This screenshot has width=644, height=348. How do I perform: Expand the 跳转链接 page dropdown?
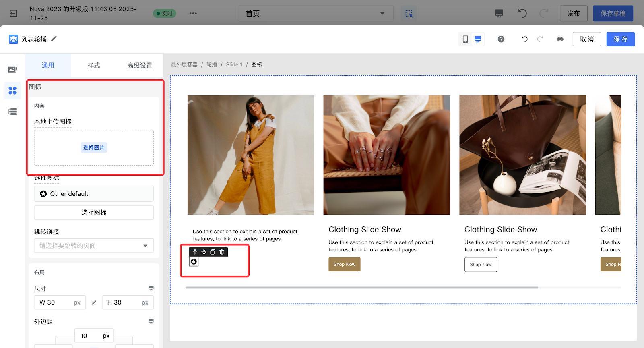pos(94,246)
